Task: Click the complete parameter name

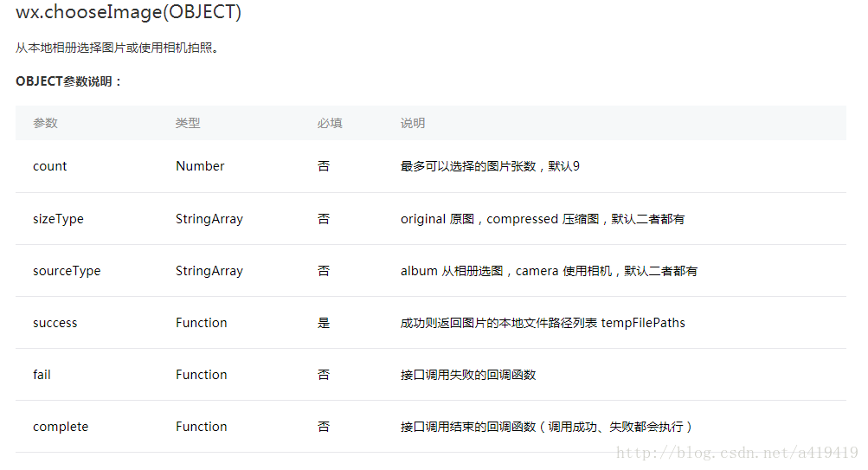Action: (61, 427)
